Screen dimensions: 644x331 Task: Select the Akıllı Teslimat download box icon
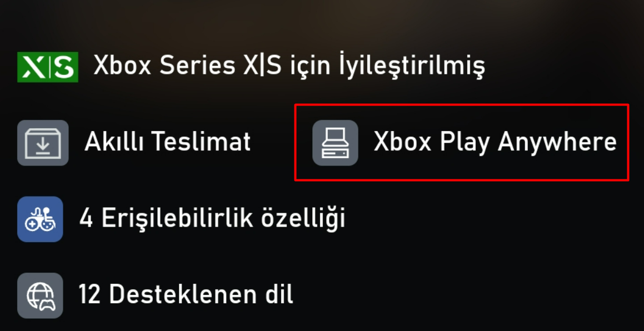[43, 143]
